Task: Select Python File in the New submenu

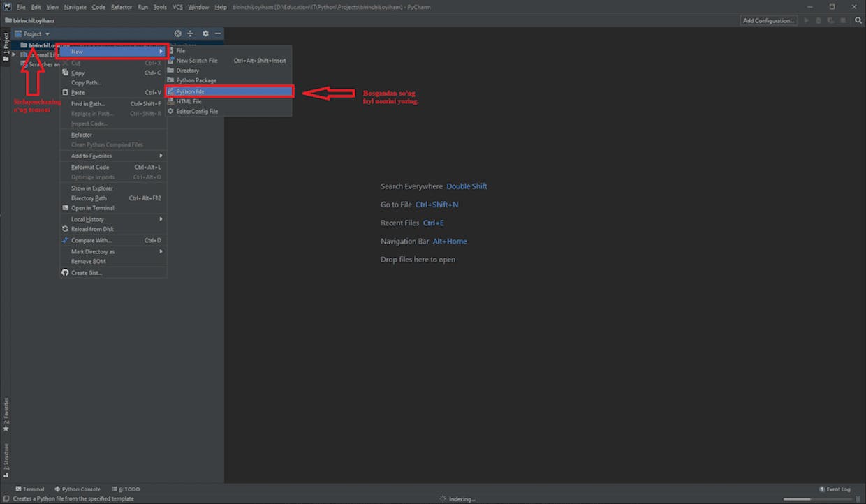Action: pyautogui.click(x=228, y=91)
